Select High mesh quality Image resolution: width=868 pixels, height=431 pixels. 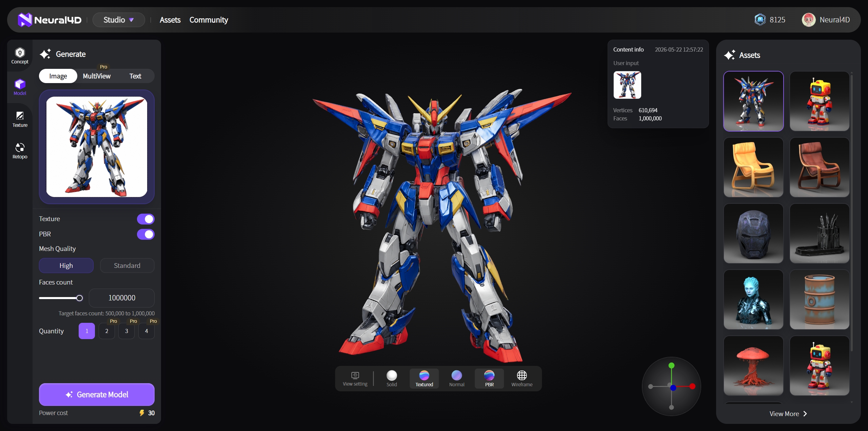tap(66, 266)
